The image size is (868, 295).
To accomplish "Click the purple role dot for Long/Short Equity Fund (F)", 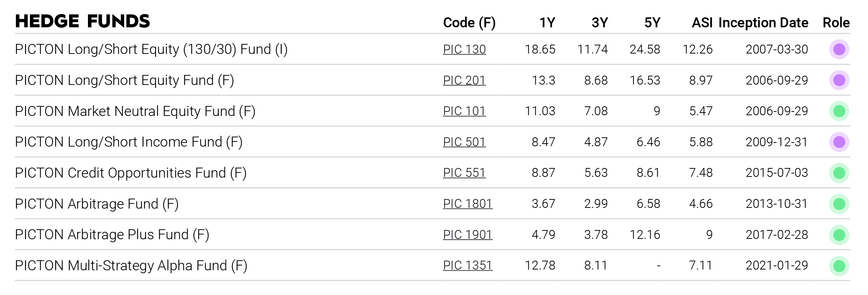I will [x=839, y=80].
